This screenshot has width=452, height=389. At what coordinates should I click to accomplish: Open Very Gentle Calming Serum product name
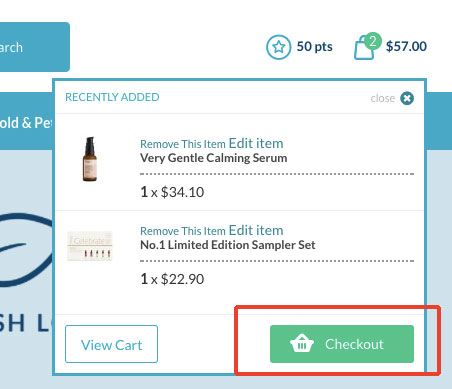[214, 158]
